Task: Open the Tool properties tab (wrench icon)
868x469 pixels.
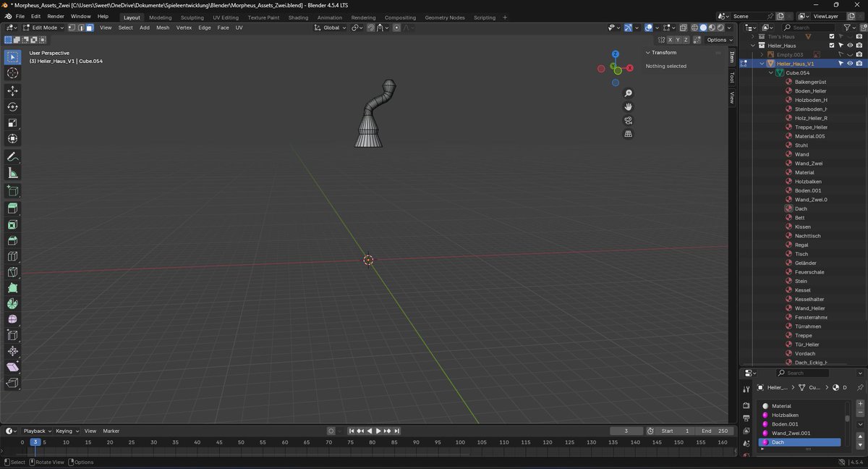Action: [746, 389]
